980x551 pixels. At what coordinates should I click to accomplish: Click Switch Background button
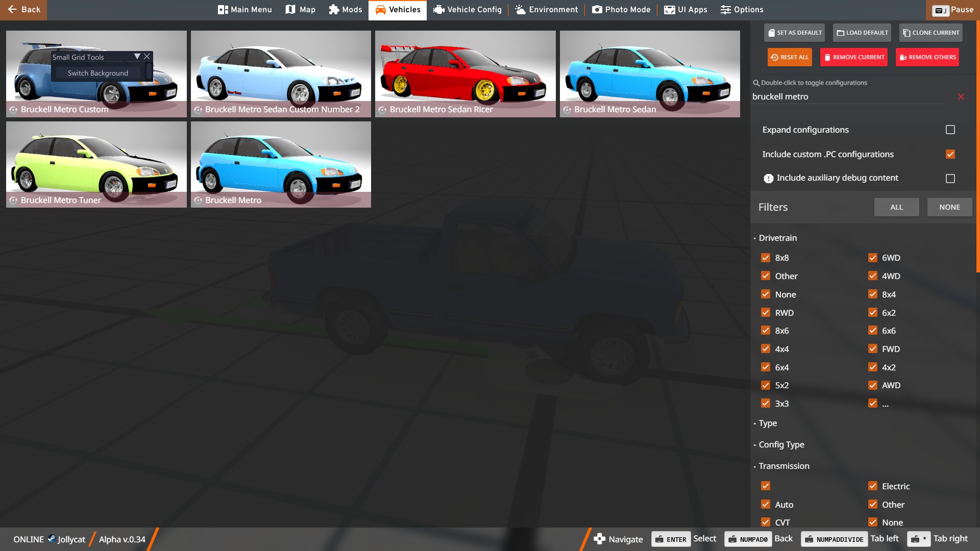[x=98, y=73]
